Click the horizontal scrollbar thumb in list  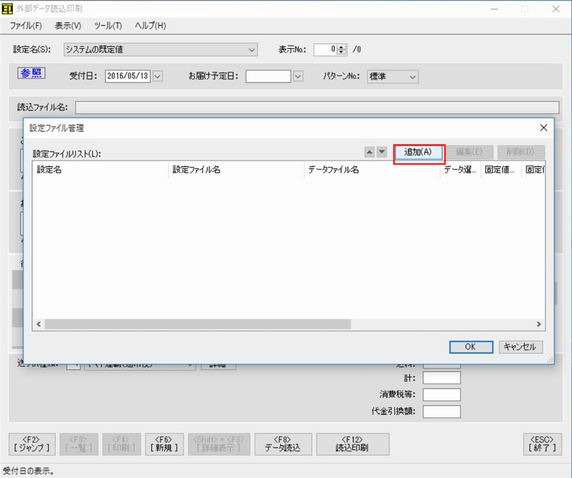pyautogui.click(x=198, y=324)
